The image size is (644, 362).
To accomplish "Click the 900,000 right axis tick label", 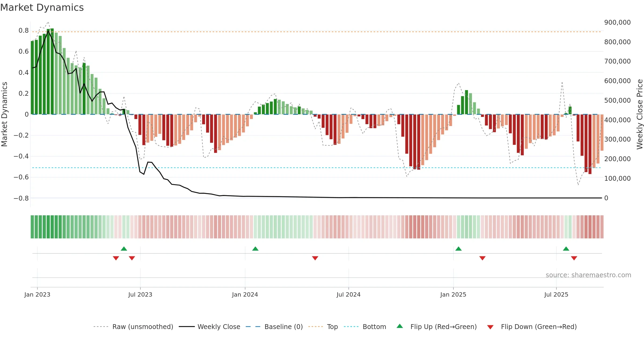I will (617, 23).
